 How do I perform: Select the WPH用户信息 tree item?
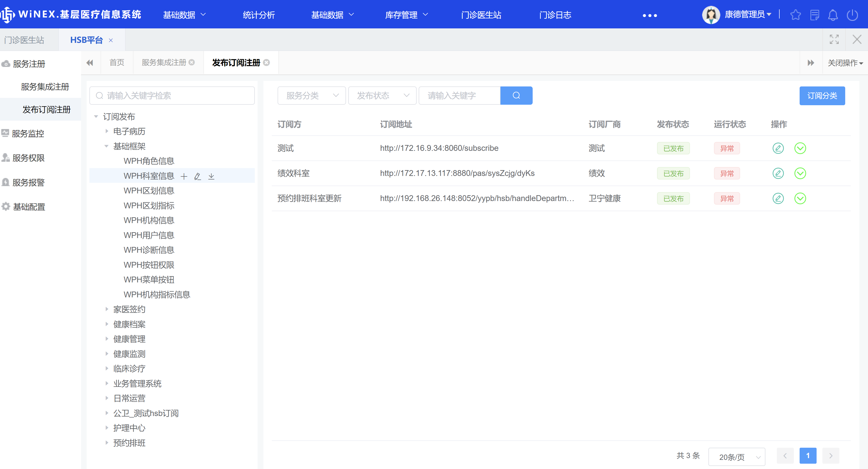(x=149, y=235)
